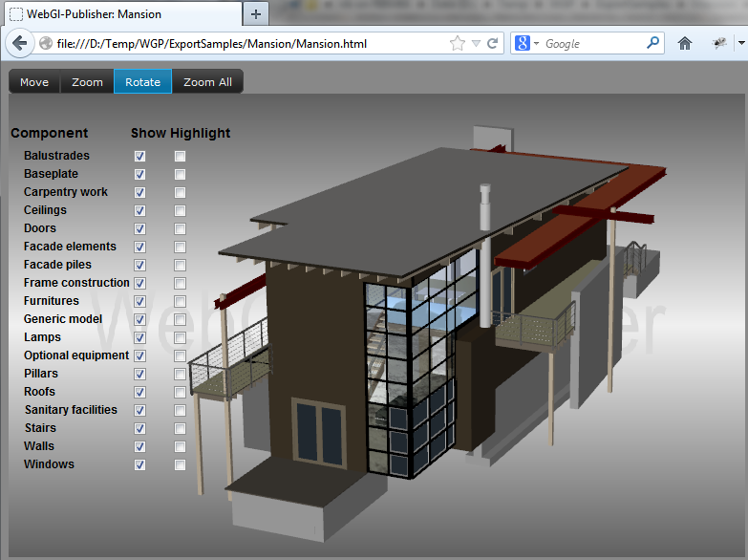Open the URL history dropdown arrow
This screenshot has width=748, height=560.
(476, 44)
